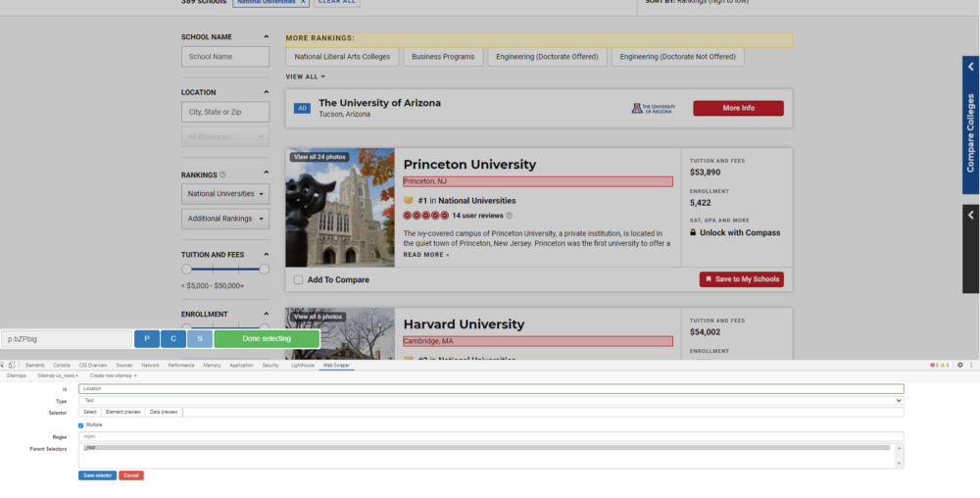980x498 pixels.
Task: Click the P parent selector button
Action: 147,338
